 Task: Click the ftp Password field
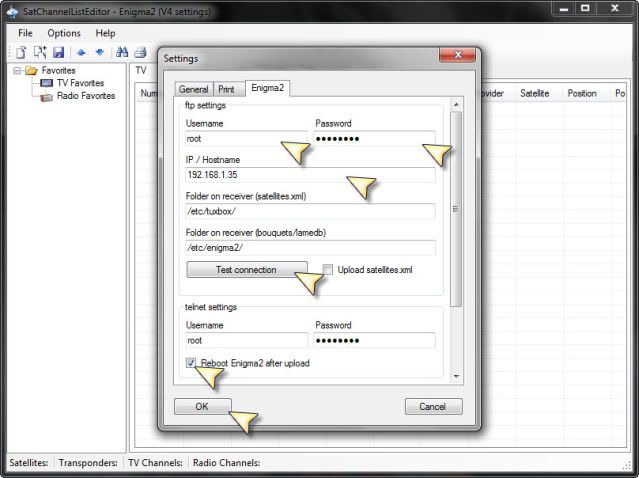[x=374, y=139]
